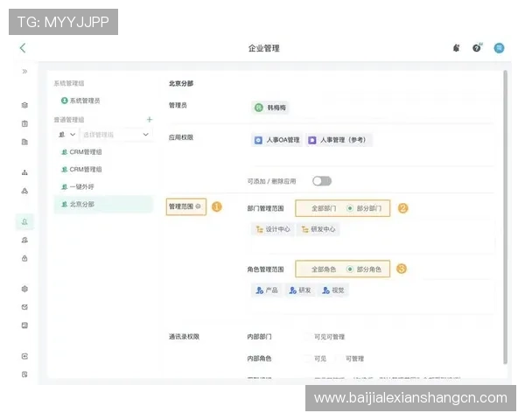Click the 视觉 role tag
The height and width of the screenshot is (420, 525).
[x=333, y=290]
